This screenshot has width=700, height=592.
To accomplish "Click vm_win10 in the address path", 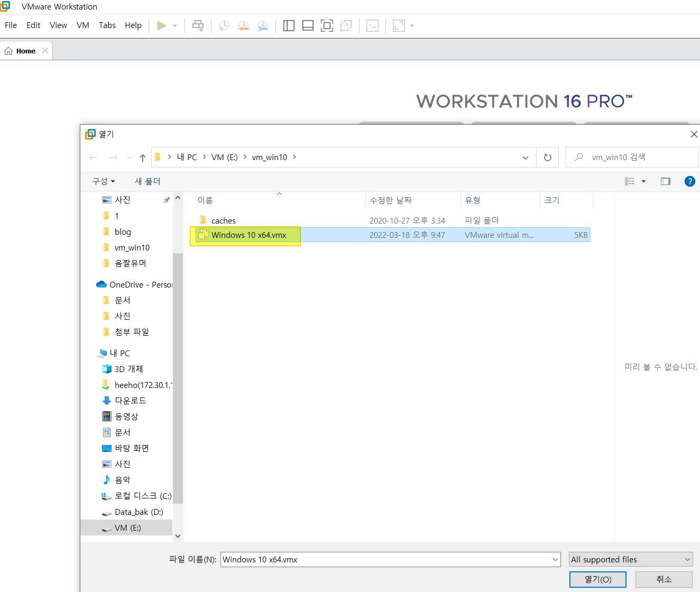I will (x=270, y=158).
